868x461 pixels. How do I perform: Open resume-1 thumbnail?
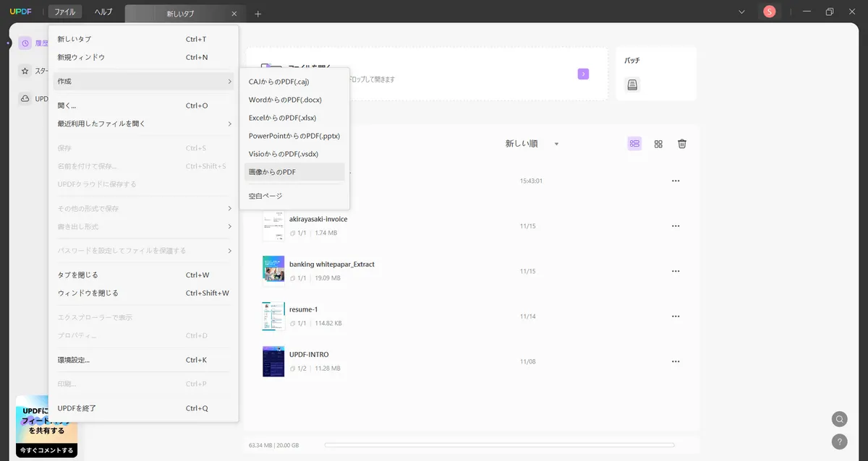(273, 316)
